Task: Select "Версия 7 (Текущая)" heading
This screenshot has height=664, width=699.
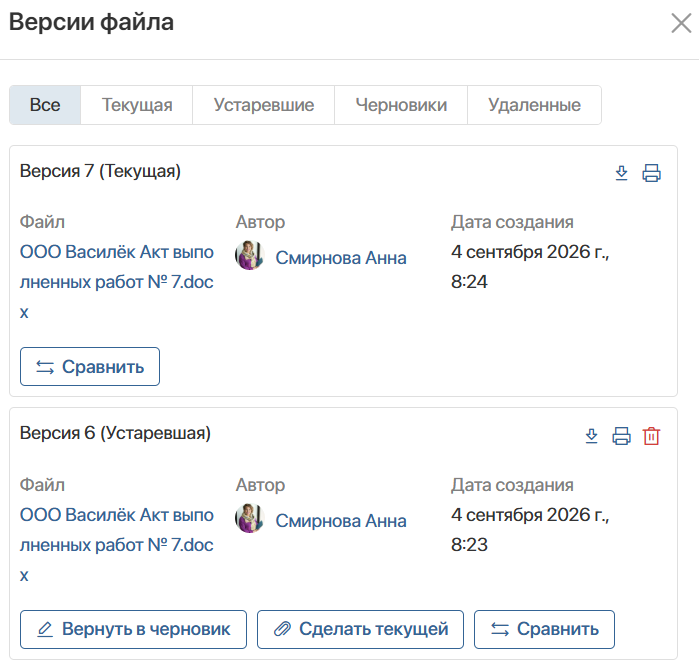Action: point(100,171)
